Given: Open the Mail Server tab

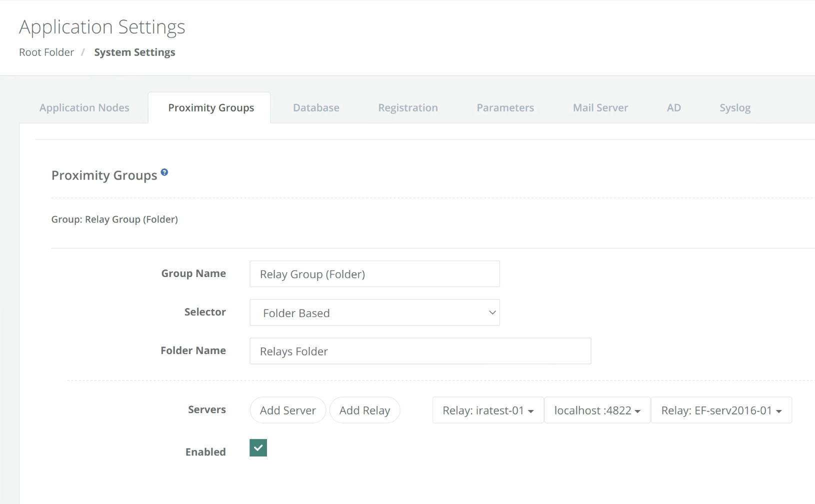Looking at the screenshot, I should pos(600,107).
